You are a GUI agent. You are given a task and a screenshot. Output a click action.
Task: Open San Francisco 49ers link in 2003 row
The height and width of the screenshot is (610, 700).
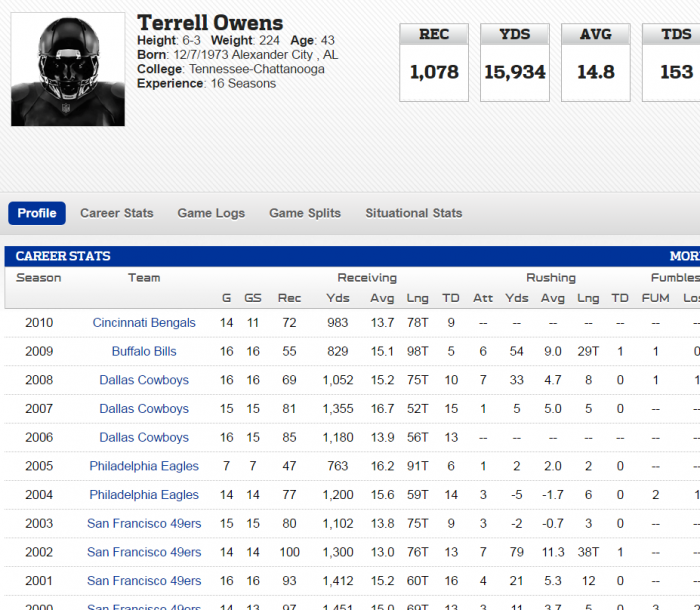coord(144,523)
